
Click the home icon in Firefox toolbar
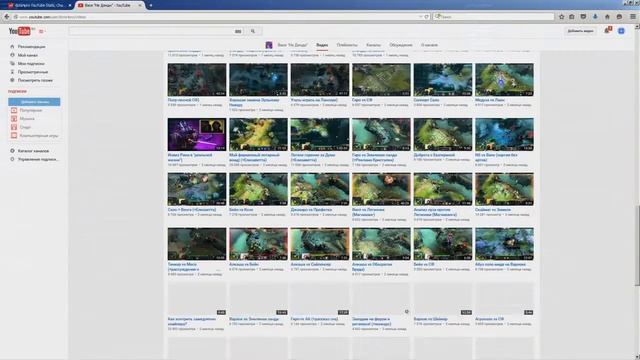tap(607, 17)
